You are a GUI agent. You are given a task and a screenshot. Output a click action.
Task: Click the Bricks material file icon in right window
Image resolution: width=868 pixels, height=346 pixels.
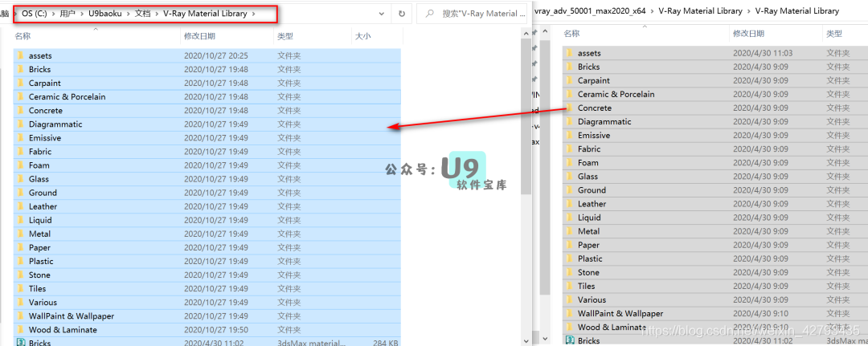coord(570,340)
